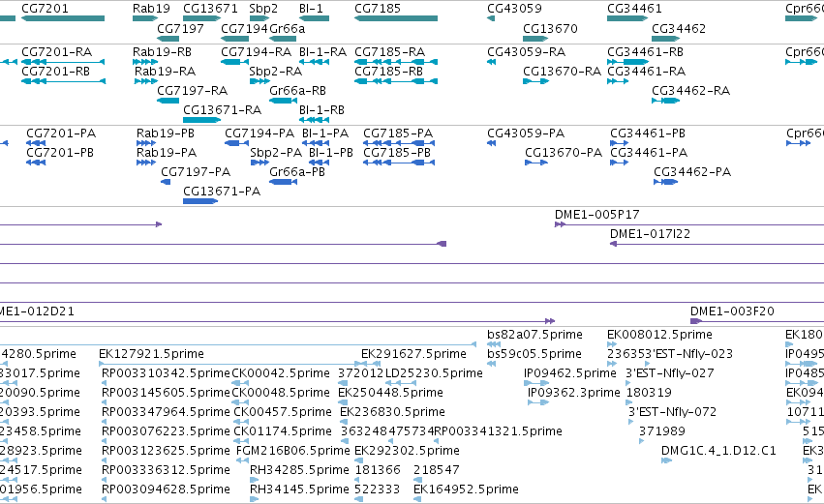Click transcript label CG34461-RB

645,52
